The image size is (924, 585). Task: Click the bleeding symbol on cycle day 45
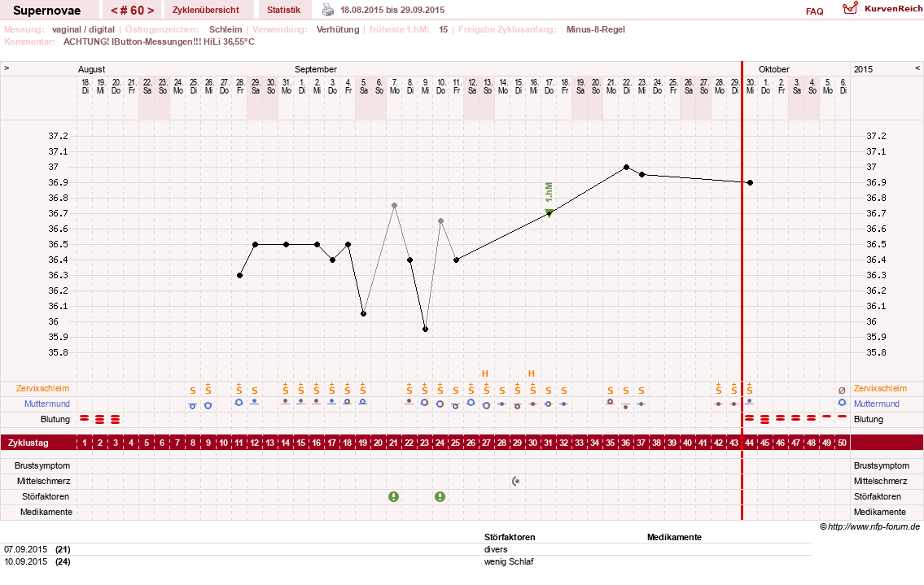tap(765, 420)
